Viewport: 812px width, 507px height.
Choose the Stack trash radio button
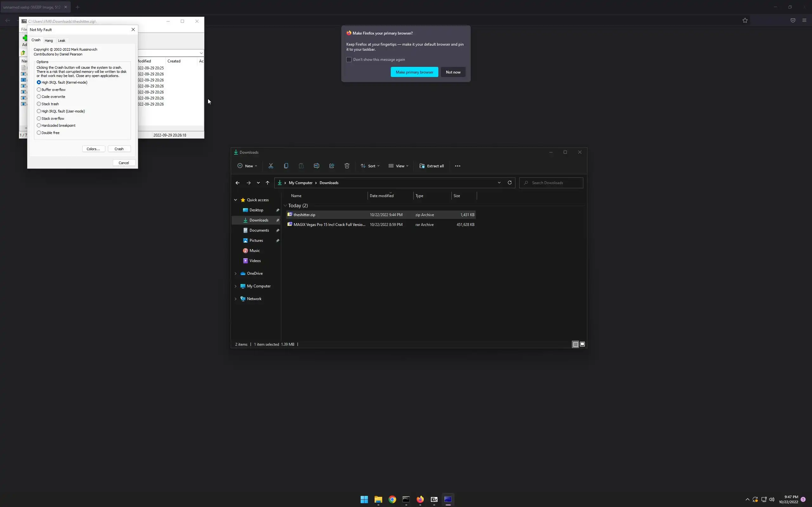pos(39,104)
